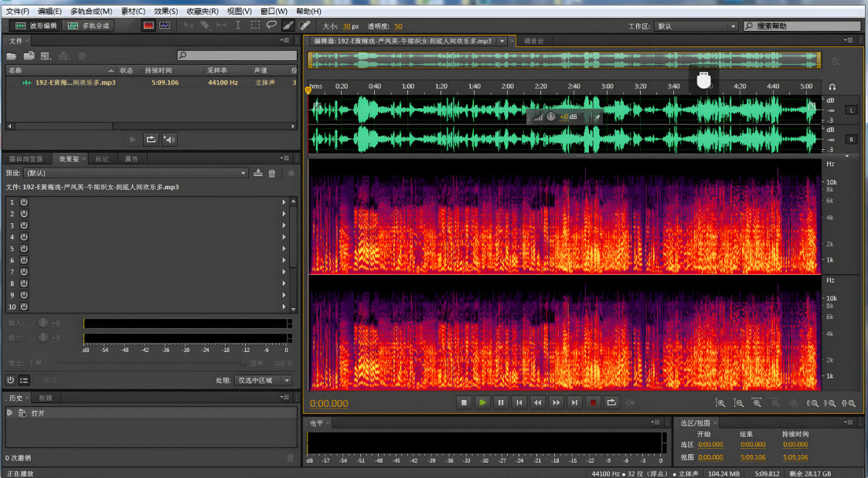Open the workspace dropdown
Image resolution: width=868 pixels, height=478 pixels.
pyautogui.click(x=696, y=26)
